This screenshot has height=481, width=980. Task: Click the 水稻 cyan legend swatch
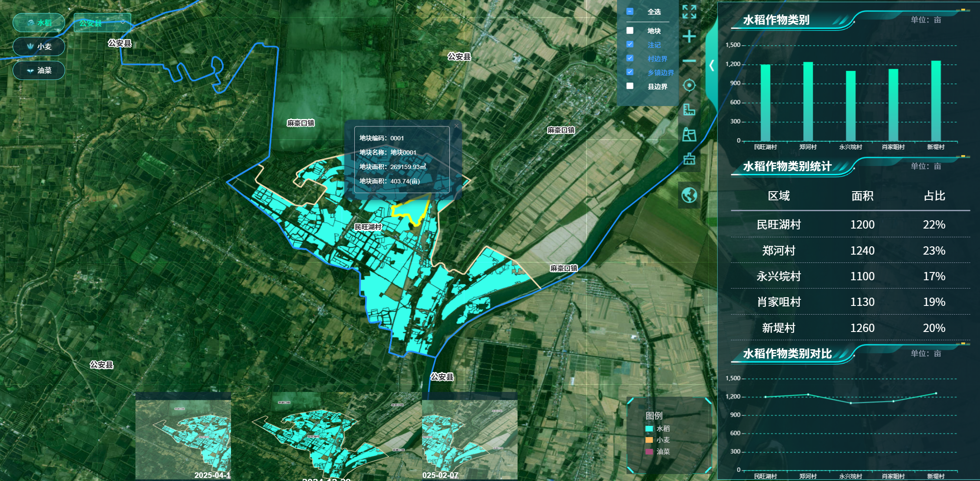point(649,428)
